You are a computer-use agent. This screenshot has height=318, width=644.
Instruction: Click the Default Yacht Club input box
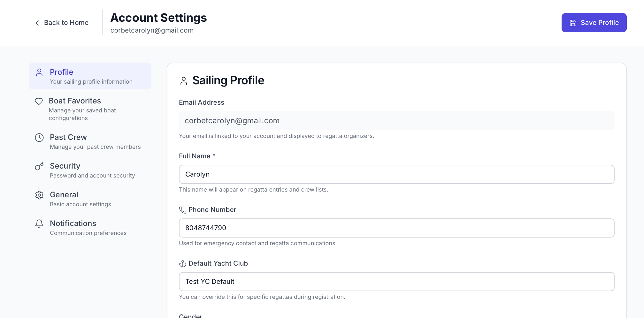tap(396, 281)
